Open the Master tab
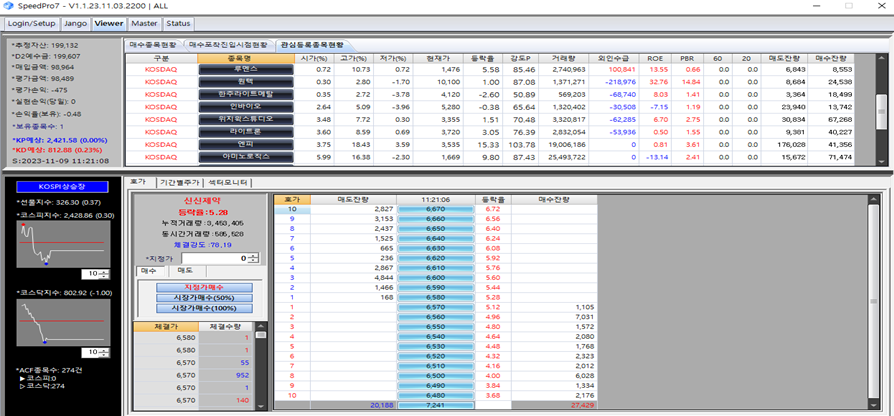This screenshot has height=416, width=894. point(144,23)
